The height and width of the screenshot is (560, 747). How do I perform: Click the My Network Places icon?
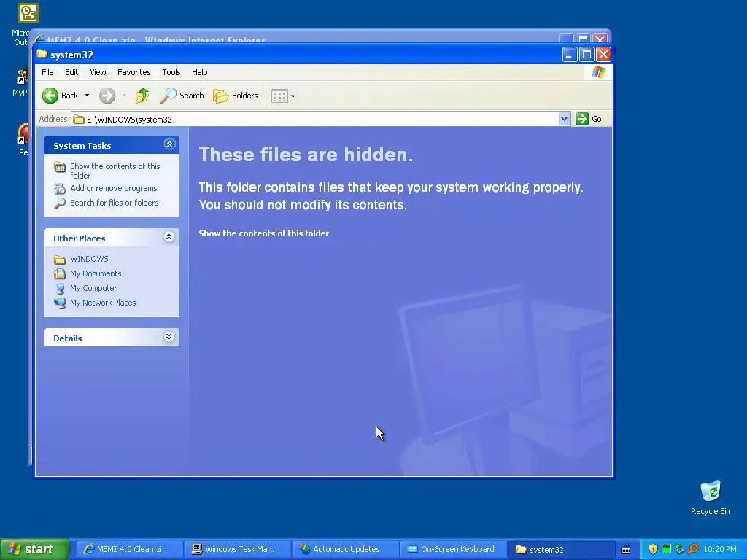60,303
